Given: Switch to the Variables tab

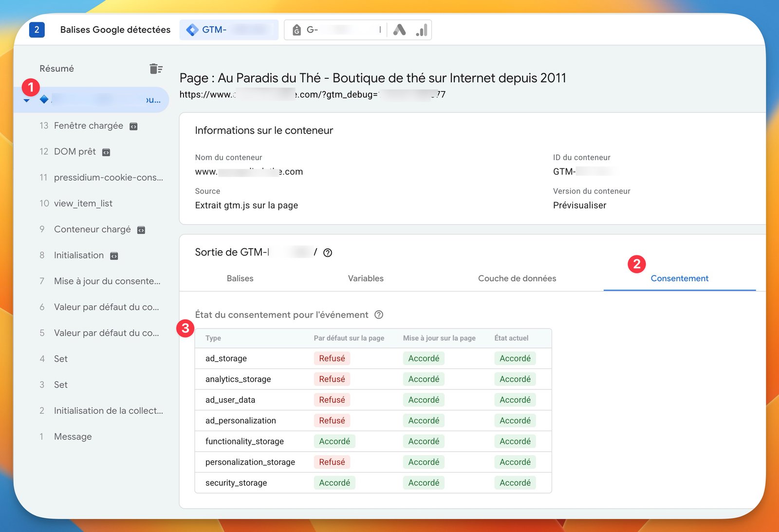Looking at the screenshot, I should coord(366,278).
